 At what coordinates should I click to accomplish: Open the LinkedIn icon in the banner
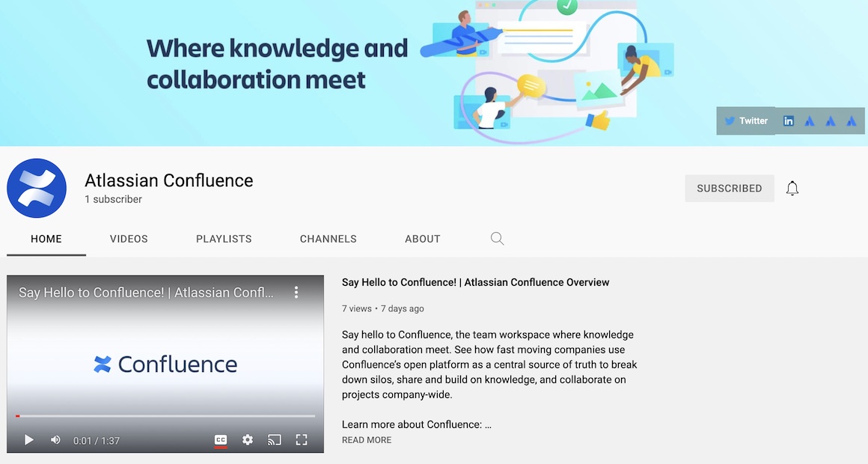tap(788, 120)
